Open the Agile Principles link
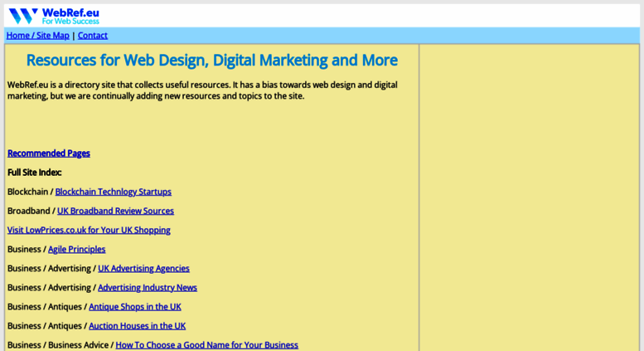The image size is (644, 351). 77,250
